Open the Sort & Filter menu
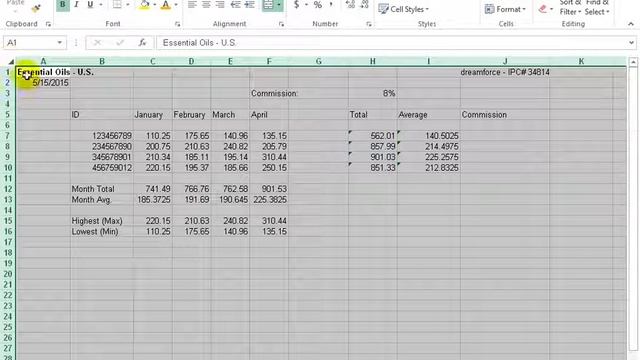 click(x=570, y=8)
